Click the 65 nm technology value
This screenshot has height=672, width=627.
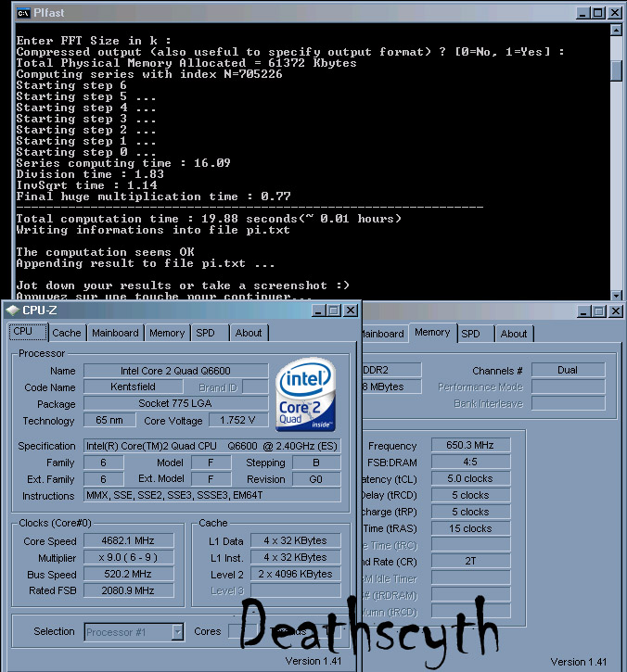109,420
